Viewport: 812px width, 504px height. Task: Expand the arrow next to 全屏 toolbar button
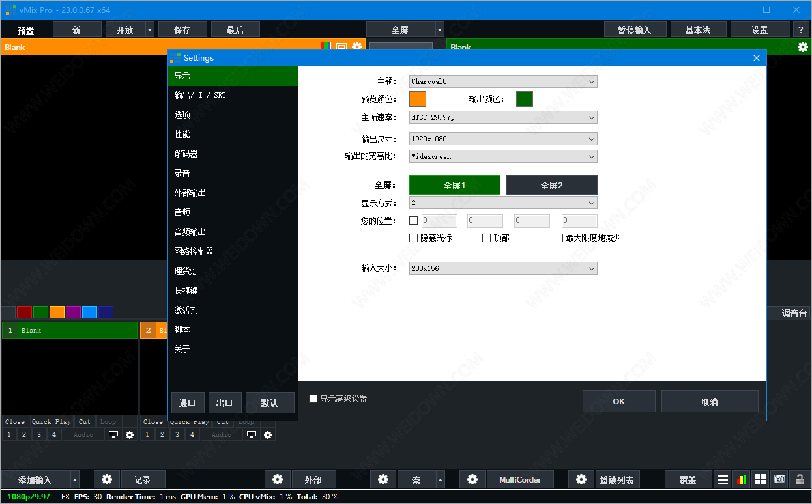440,30
